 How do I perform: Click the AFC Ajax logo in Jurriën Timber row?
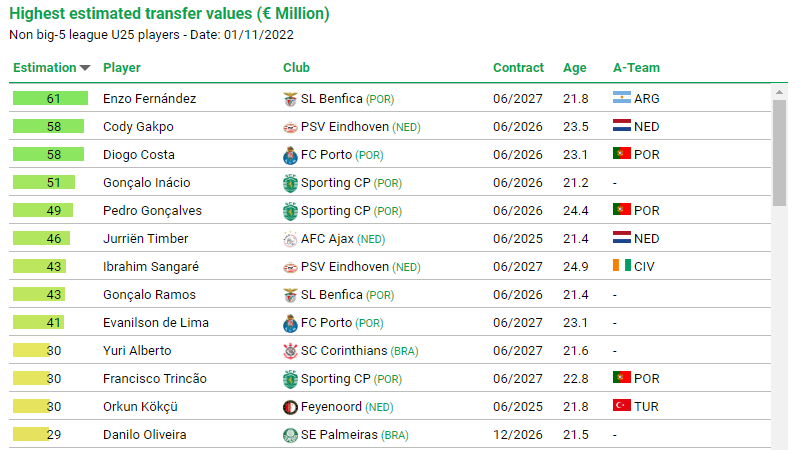[x=290, y=239]
